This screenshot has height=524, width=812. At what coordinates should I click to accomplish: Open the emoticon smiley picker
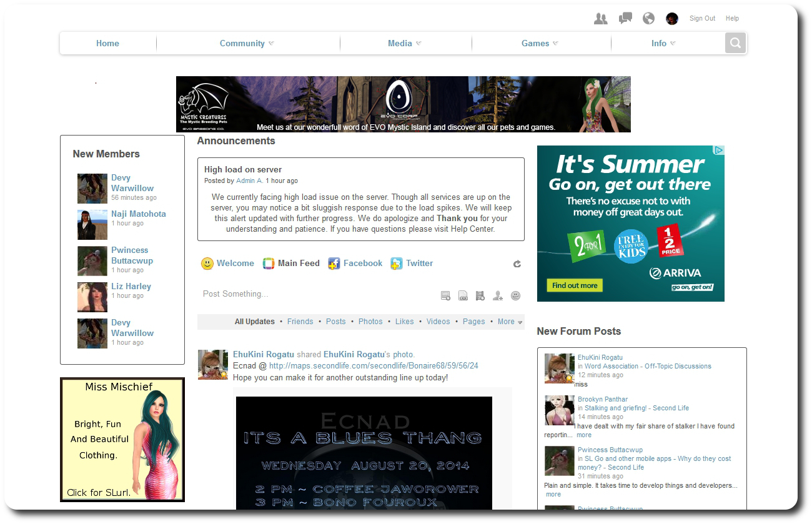(515, 296)
